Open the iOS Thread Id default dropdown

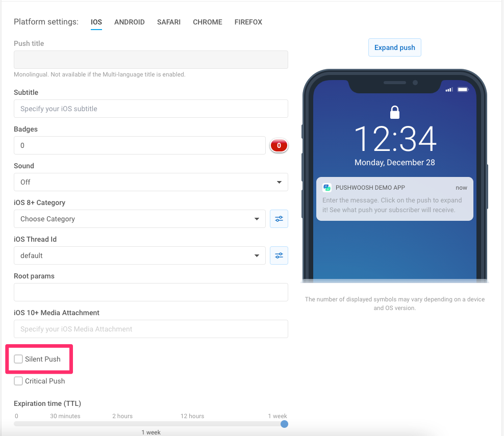click(139, 255)
